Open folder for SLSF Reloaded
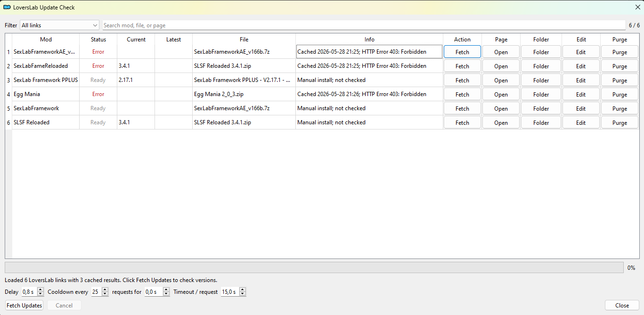644x315 pixels. tap(541, 122)
